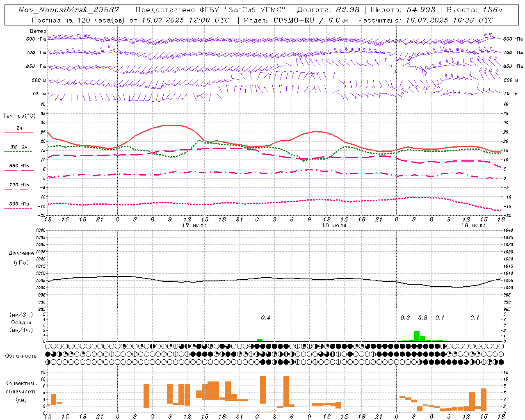Click forecast start time 16.07.2025 12:00 UTC

[185, 20]
